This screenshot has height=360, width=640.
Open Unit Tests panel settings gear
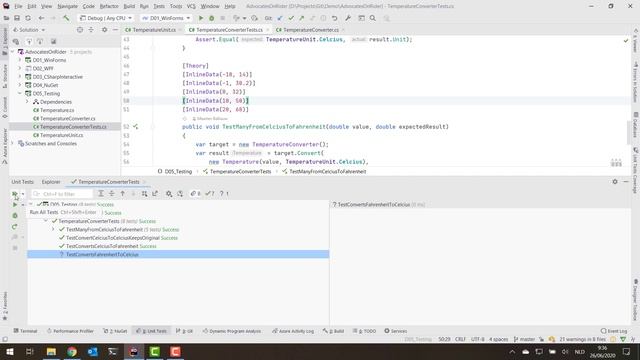coord(615,182)
